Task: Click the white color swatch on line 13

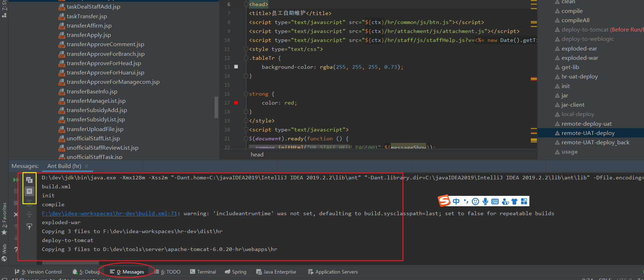Action: [x=236, y=67]
